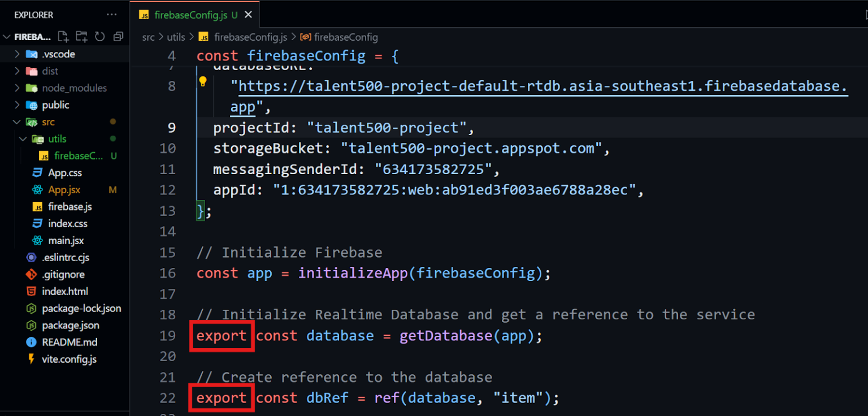Click utils in the breadcrumb bar
This screenshot has height=416, width=868.
pos(176,37)
